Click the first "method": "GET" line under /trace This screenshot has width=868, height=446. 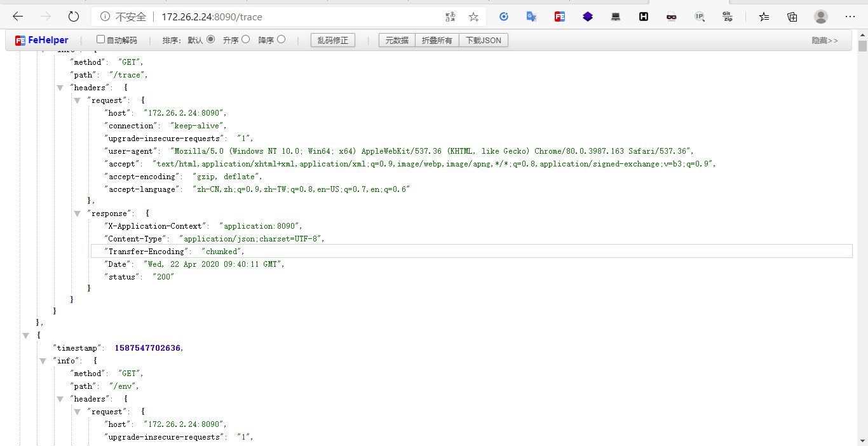point(107,62)
